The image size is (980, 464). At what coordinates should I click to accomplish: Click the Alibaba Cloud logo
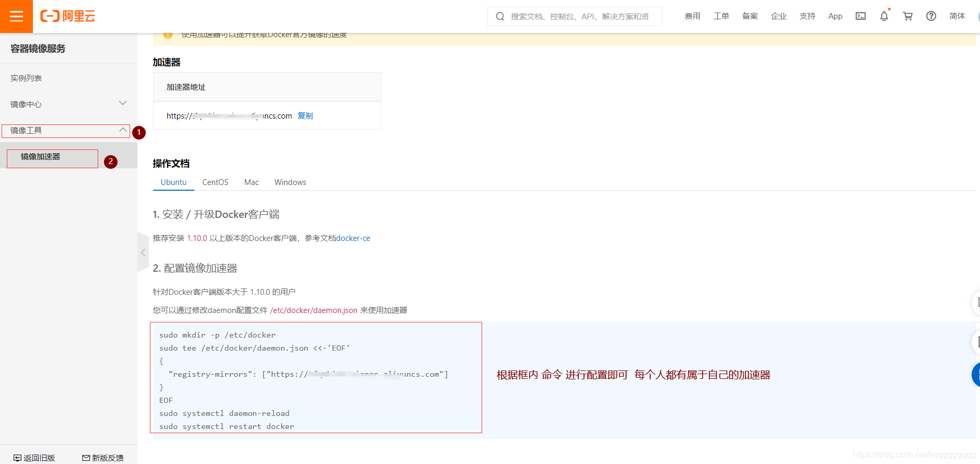click(x=67, y=16)
